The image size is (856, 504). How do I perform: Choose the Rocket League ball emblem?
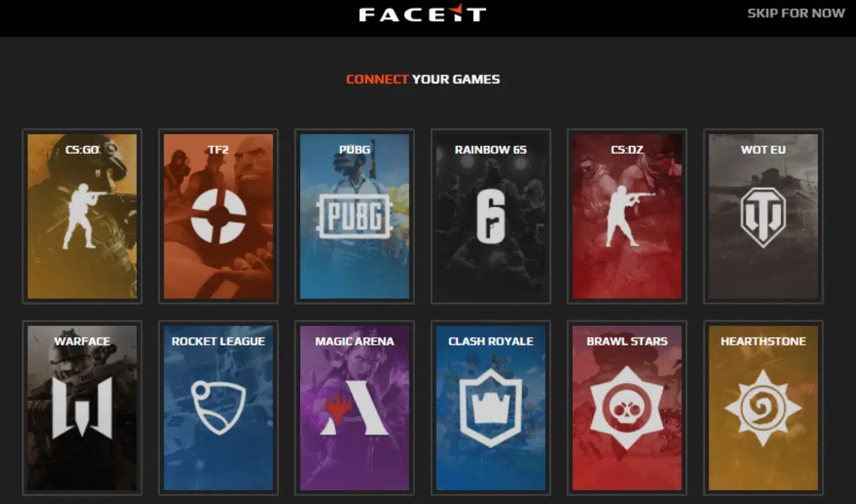click(218, 407)
